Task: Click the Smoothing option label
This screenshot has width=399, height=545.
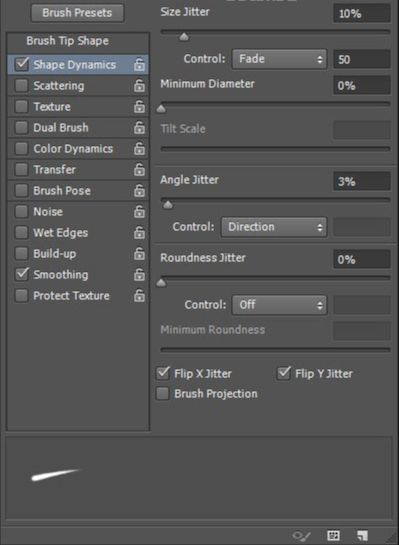Action: pos(61,275)
